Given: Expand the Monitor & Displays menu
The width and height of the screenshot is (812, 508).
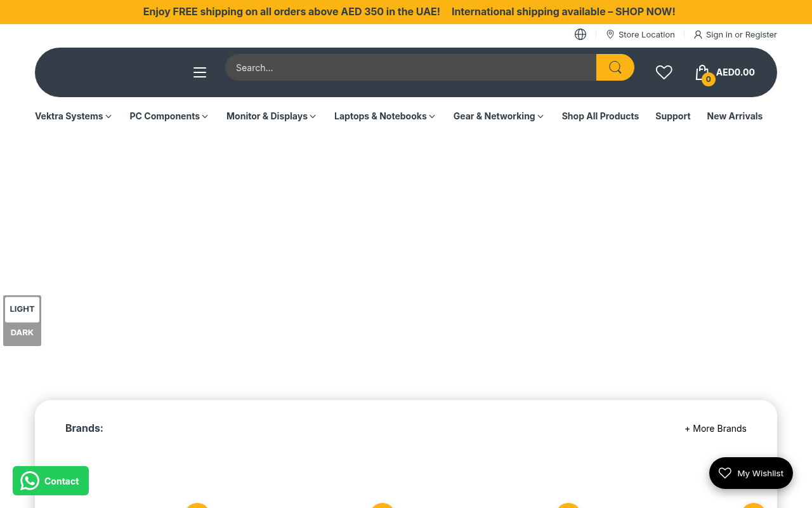Looking at the screenshot, I should click(x=272, y=116).
